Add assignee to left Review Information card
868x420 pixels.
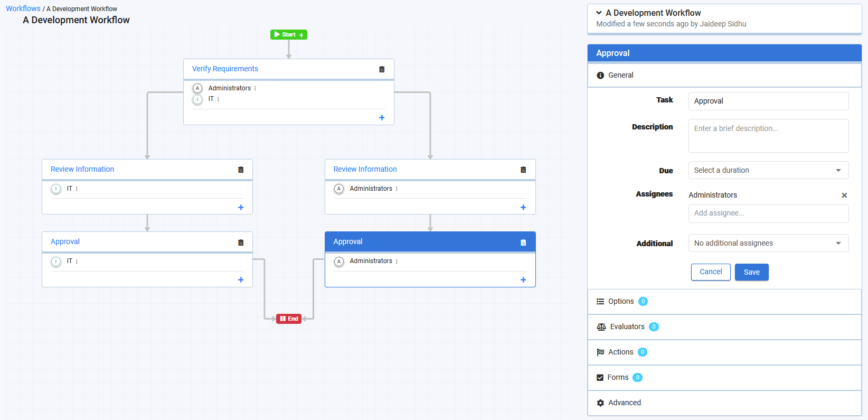(x=241, y=208)
